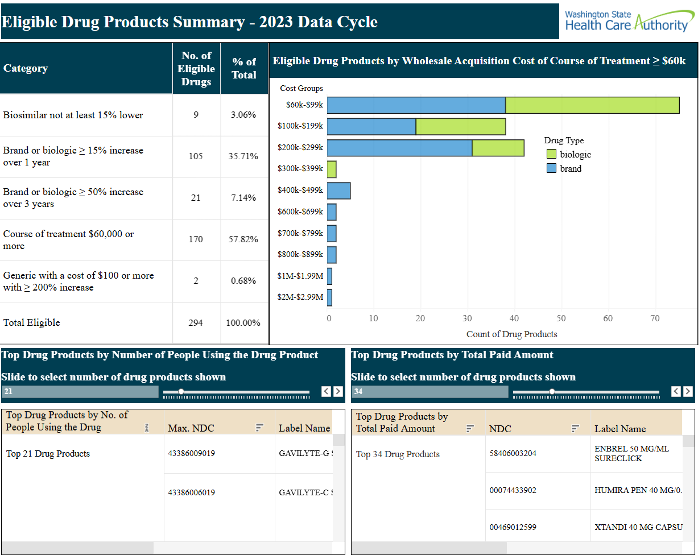Viewport: 700px width, 555px height.
Task: Click the HUMIRA PEN 40 MG label cell
Action: pos(638,490)
